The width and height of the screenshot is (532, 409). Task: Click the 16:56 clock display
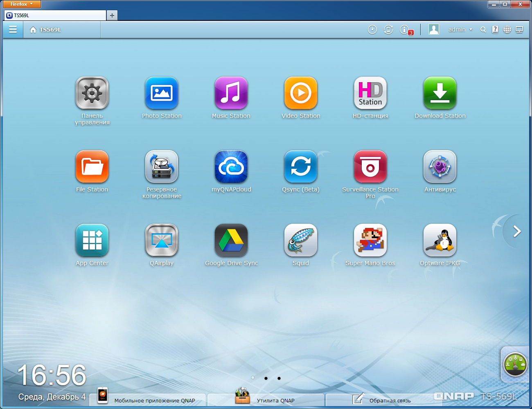[x=52, y=375]
